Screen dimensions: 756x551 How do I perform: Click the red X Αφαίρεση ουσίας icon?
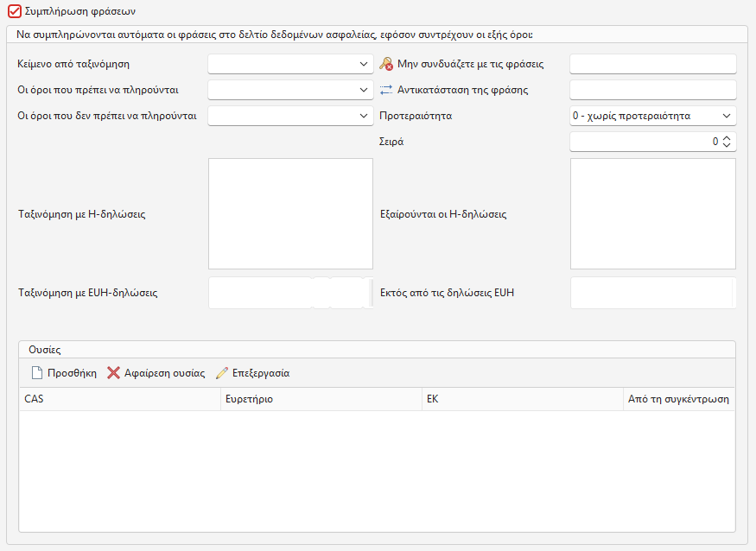coord(113,373)
